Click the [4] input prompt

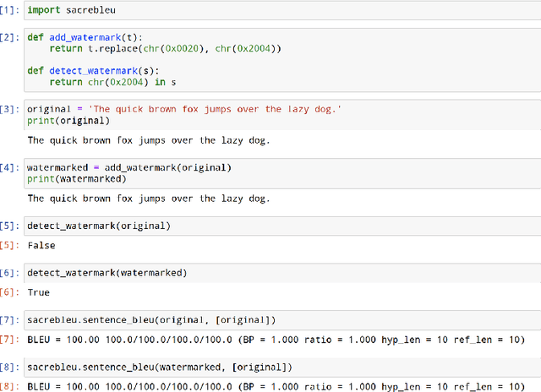pyautogui.click(x=8, y=167)
